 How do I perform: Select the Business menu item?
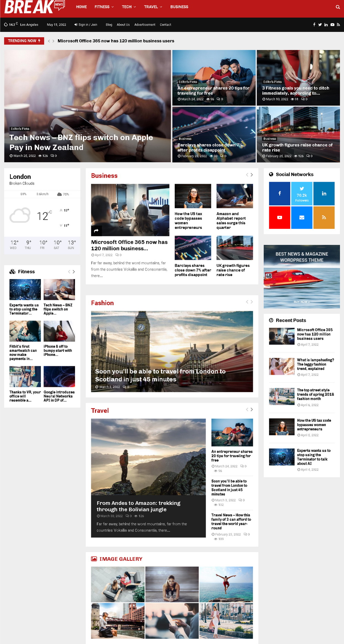point(179,7)
